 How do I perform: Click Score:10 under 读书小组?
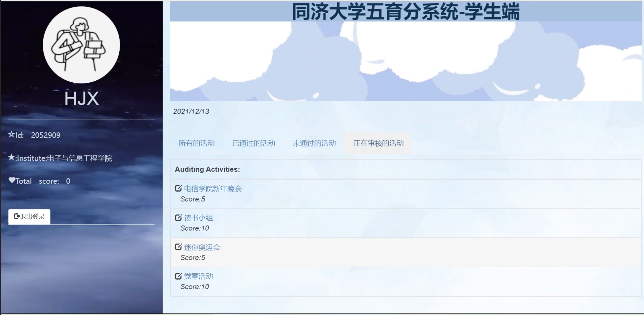[x=195, y=228]
